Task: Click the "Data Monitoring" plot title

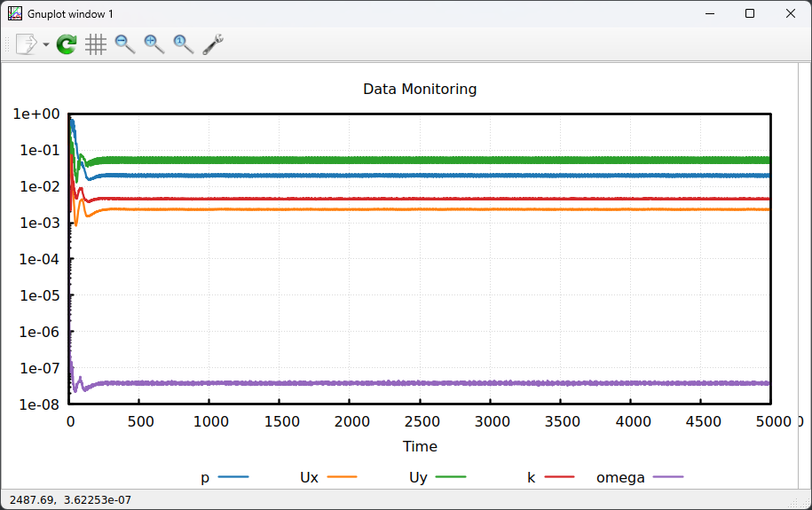Action: [x=420, y=89]
